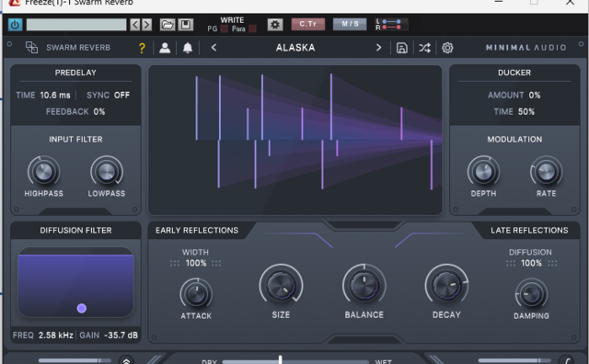This screenshot has width=589, height=364.
Task: Click the host preset name field
Action: pos(76,25)
